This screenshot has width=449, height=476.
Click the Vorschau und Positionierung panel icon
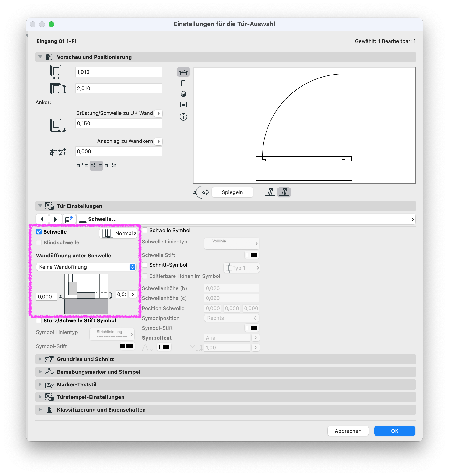coord(49,57)
